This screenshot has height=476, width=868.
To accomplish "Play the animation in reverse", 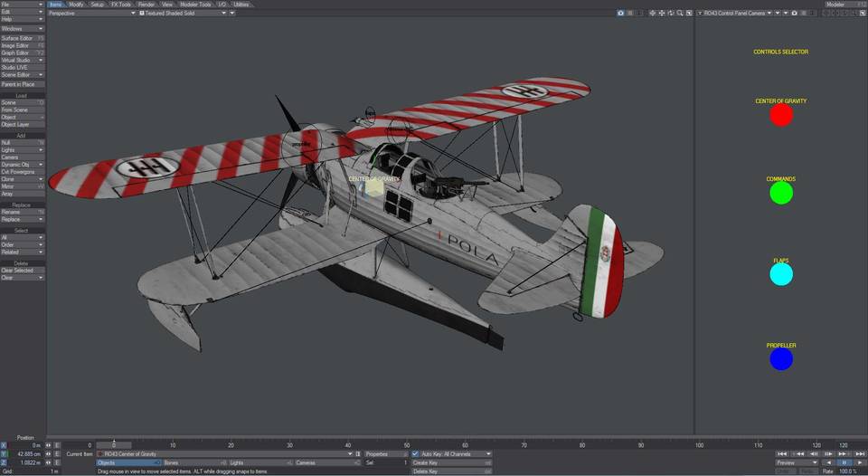I will (x=828, y=462).
